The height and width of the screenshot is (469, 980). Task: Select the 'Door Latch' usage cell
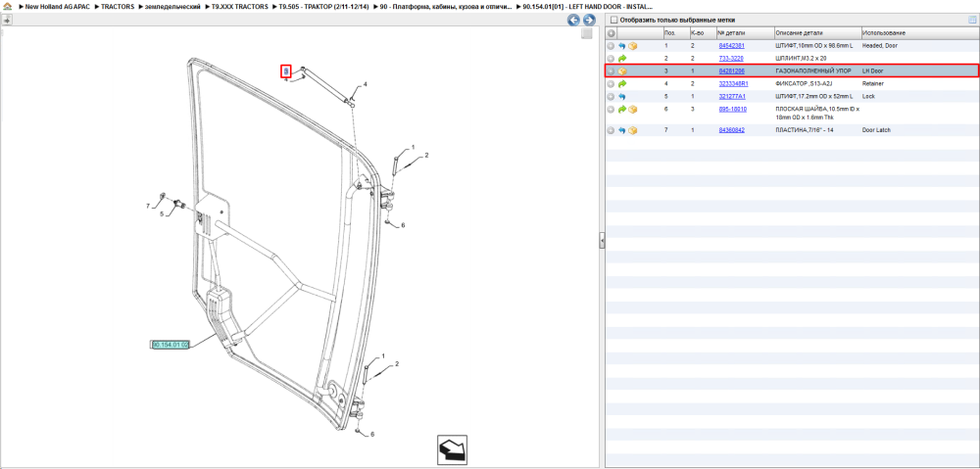tap(876, 130)
